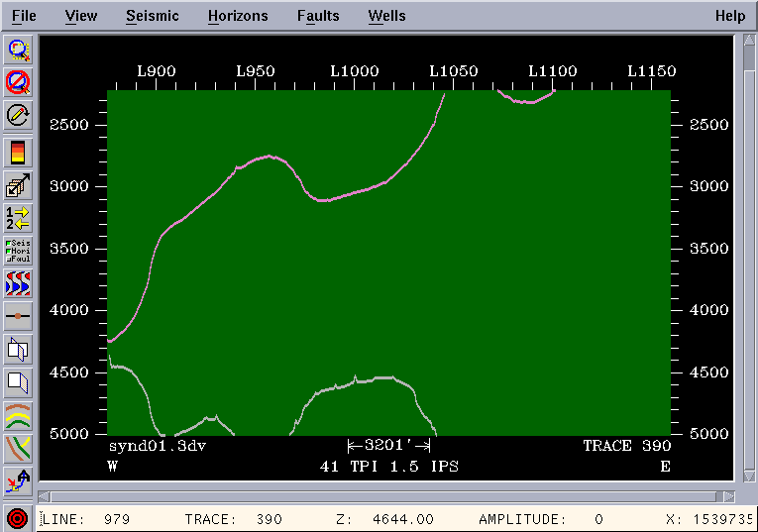Screen dimensions: 758x532
Task: Click the vertical scrollbar down arrow
Action: [749, 476]
